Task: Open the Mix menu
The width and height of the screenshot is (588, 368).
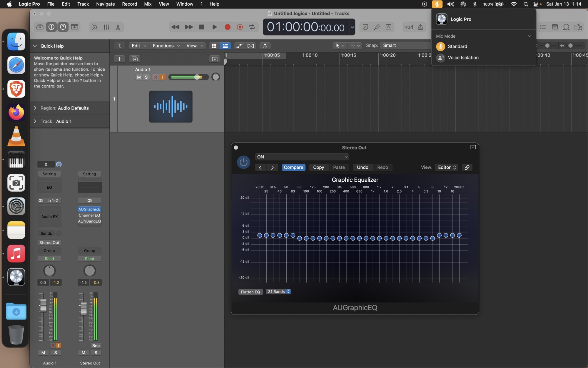Action: 148,4
